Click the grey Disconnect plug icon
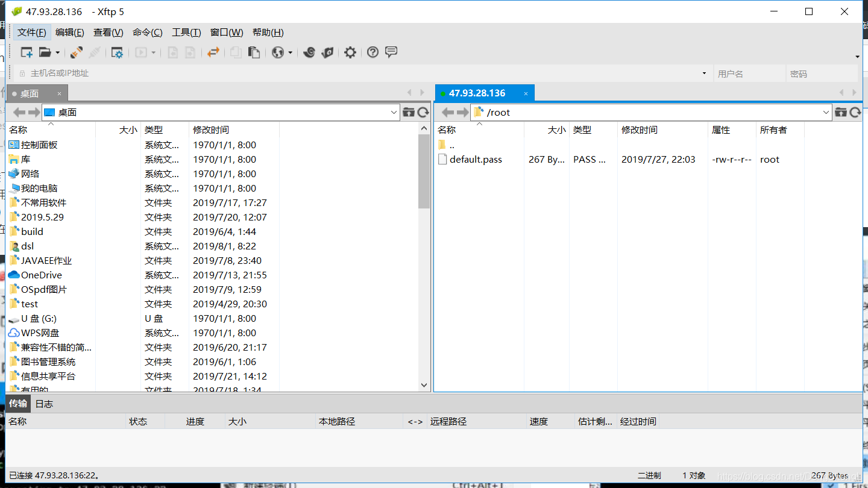 [x=95, y=52]
